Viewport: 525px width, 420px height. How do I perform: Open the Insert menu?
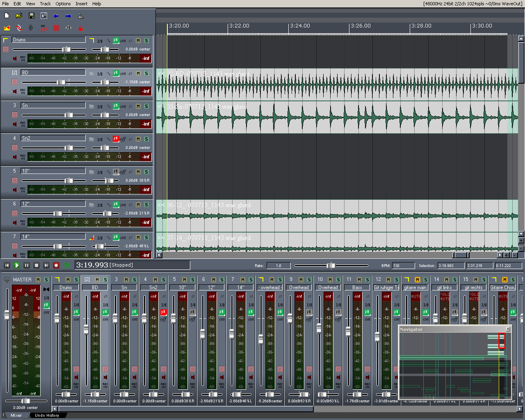tap(82, 4)
